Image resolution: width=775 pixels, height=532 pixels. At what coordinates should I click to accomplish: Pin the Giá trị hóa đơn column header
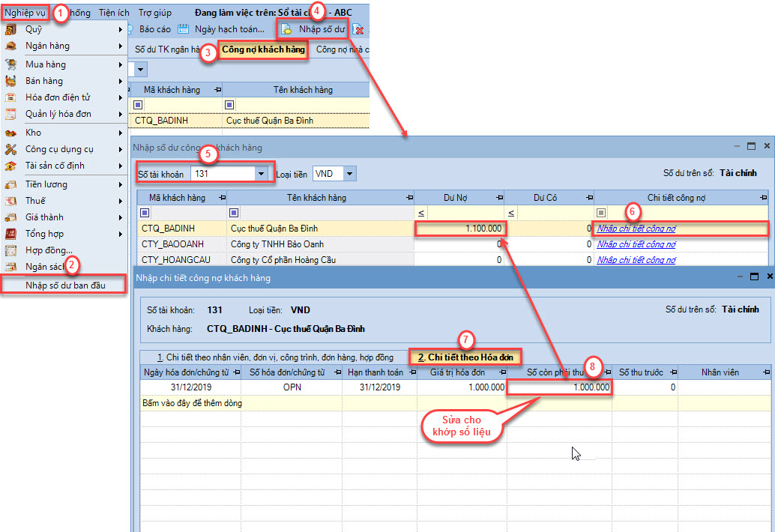click(503, 372)
